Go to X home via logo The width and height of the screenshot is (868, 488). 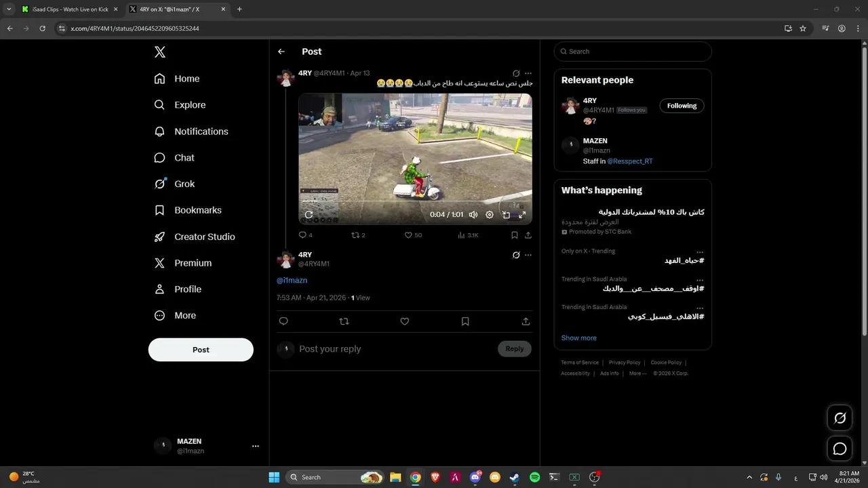tap(159, 52)
